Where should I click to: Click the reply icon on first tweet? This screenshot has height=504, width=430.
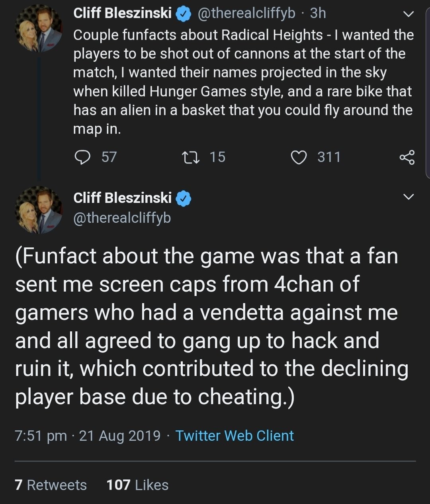tap(83, 157)
